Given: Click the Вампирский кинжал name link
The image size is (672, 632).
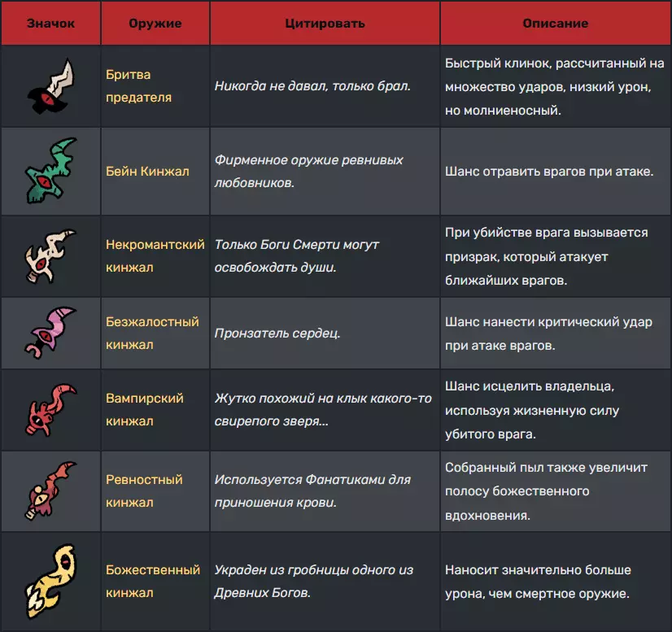Looking at the screenshot, I should click(145, 410).
